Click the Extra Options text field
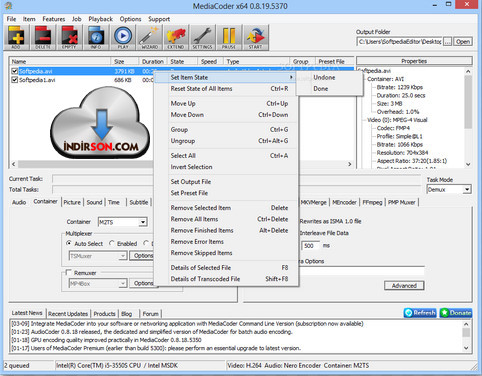Screen dimensions: 482x376 pos(362,270)
